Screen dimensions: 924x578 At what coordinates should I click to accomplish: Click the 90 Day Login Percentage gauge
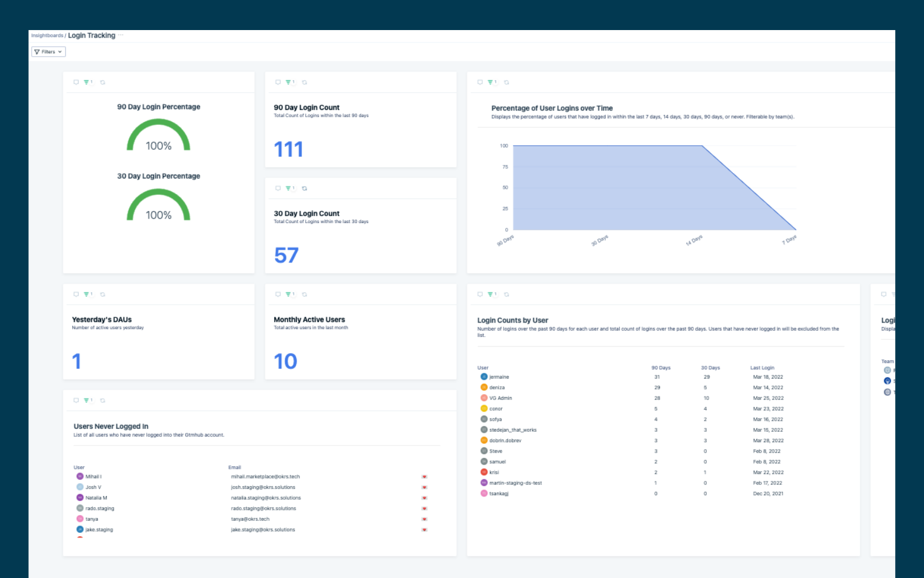coord(158,135)
